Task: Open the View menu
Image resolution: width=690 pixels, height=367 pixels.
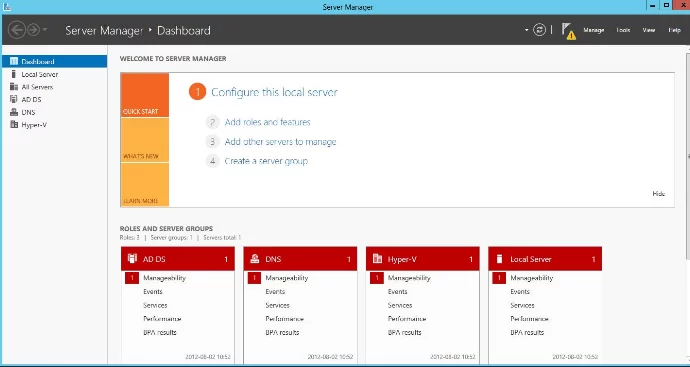Action: (x=649, y=30)
